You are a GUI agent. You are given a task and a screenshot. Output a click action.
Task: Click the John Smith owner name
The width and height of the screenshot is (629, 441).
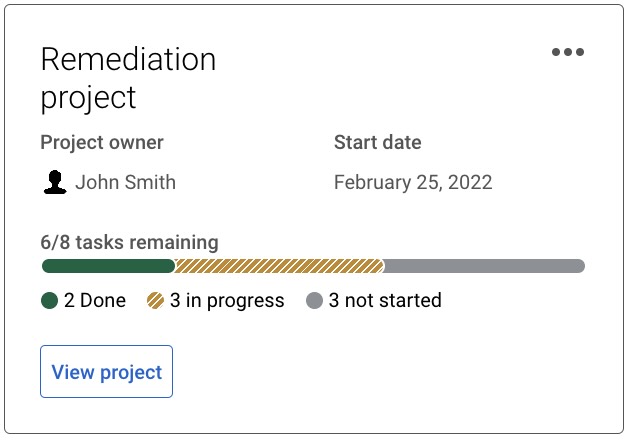(125, 182)
